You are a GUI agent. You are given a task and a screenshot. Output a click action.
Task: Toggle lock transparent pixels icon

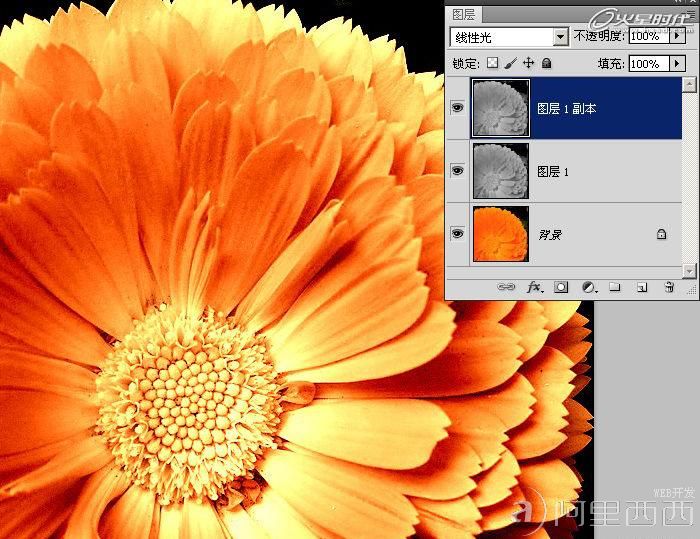click(492, 63)
